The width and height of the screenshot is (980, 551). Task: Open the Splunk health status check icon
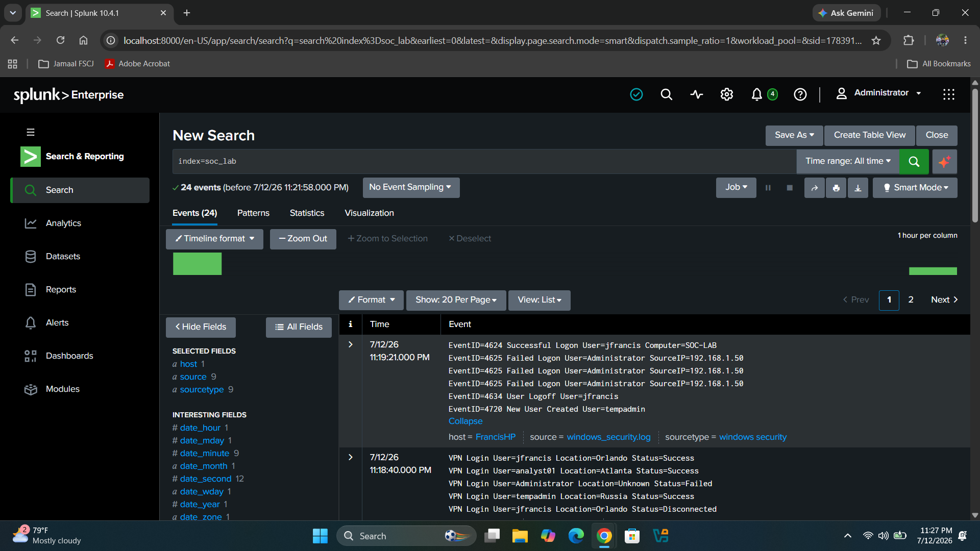tap(636, 94)
